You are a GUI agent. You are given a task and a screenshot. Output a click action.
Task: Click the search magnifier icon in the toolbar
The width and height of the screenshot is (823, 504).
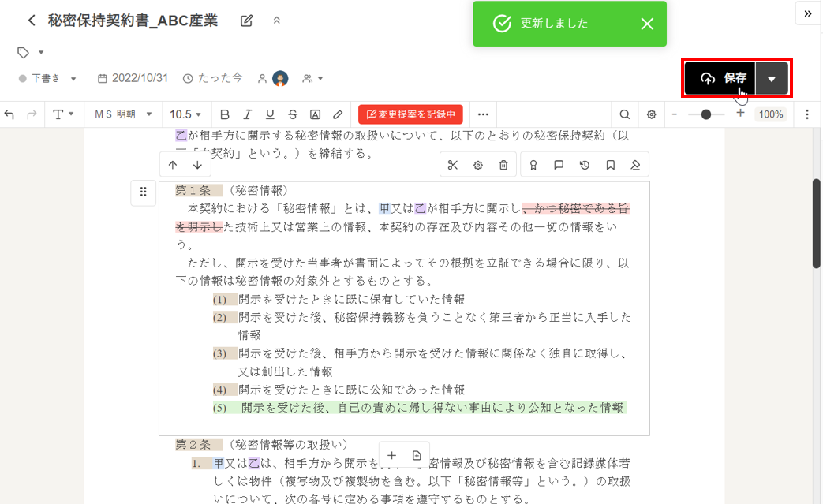pyautogui.click(x=625, y=114)
